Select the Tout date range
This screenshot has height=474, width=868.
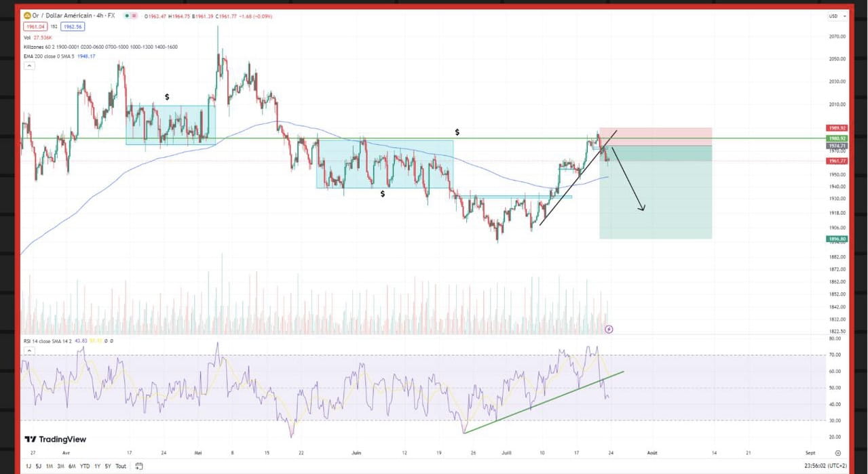(x=121, y=466)
